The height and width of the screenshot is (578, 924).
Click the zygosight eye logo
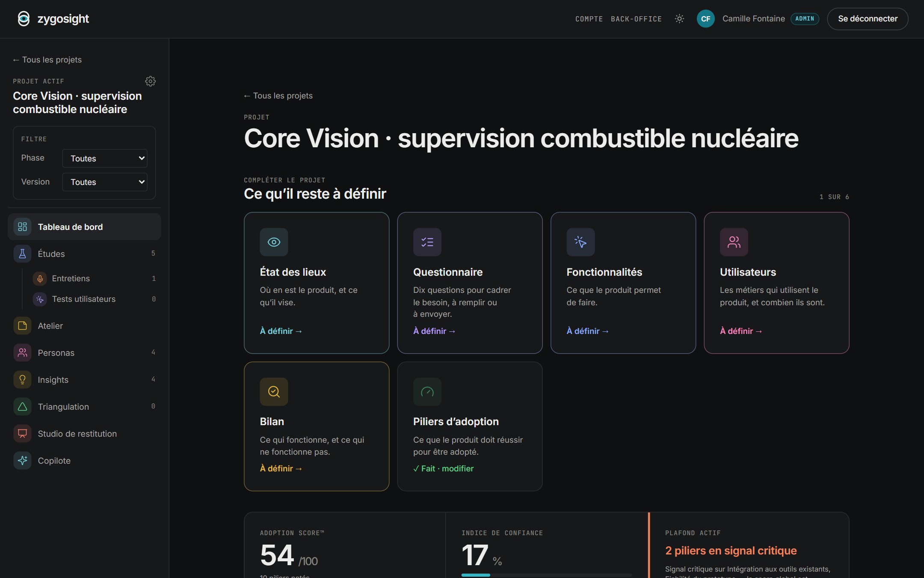[24, 18]
